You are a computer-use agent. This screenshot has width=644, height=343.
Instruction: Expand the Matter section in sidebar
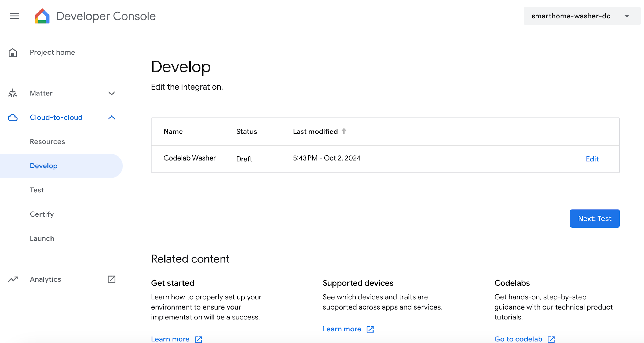coord(112,93)
